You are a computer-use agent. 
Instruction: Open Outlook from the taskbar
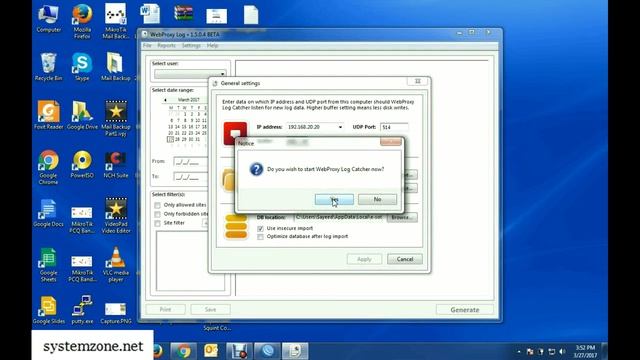coord(211,351)
